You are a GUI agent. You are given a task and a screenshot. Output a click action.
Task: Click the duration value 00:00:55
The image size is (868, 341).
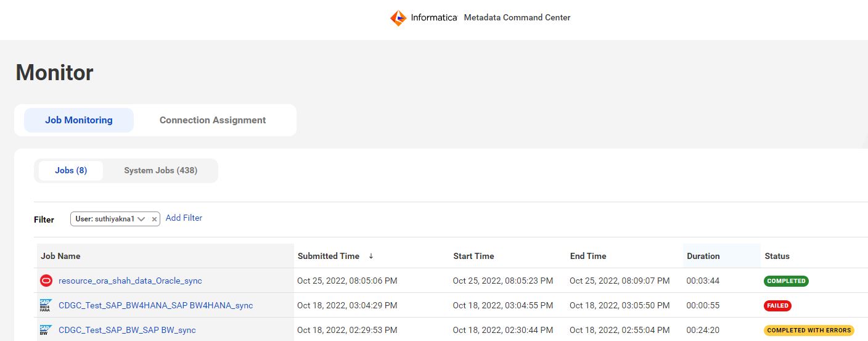pos(702,305)
